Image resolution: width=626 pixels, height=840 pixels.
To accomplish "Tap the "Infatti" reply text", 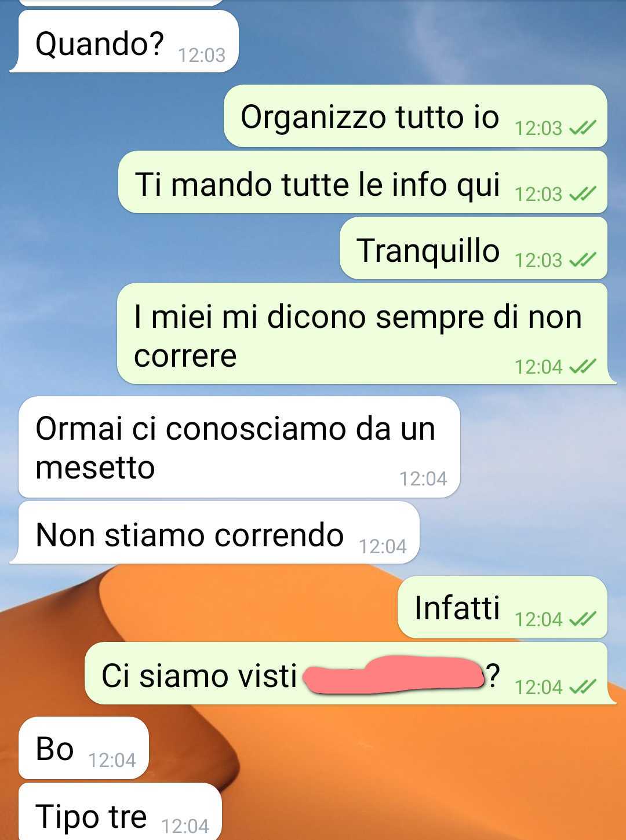I will pos(457,608).
